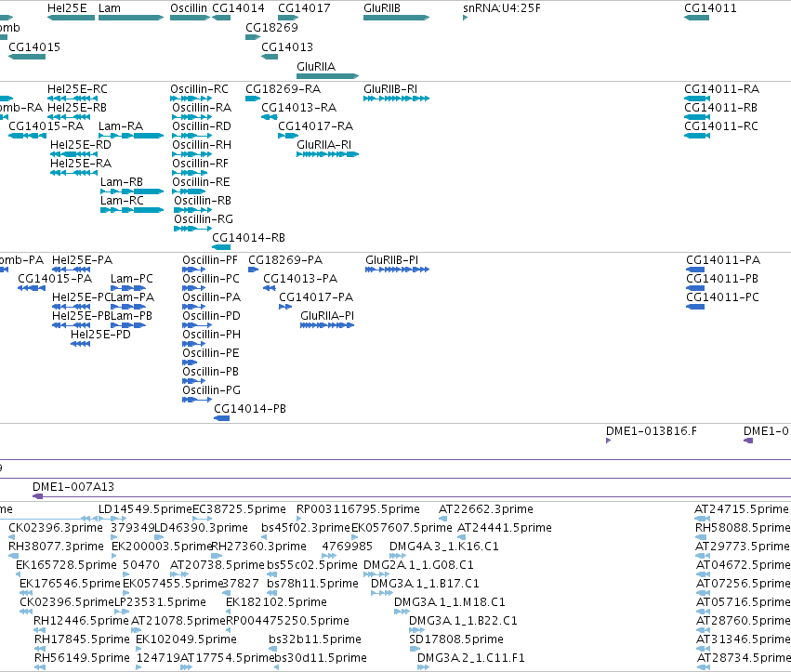Click EST AT24715.5prime

coord(741,509)
